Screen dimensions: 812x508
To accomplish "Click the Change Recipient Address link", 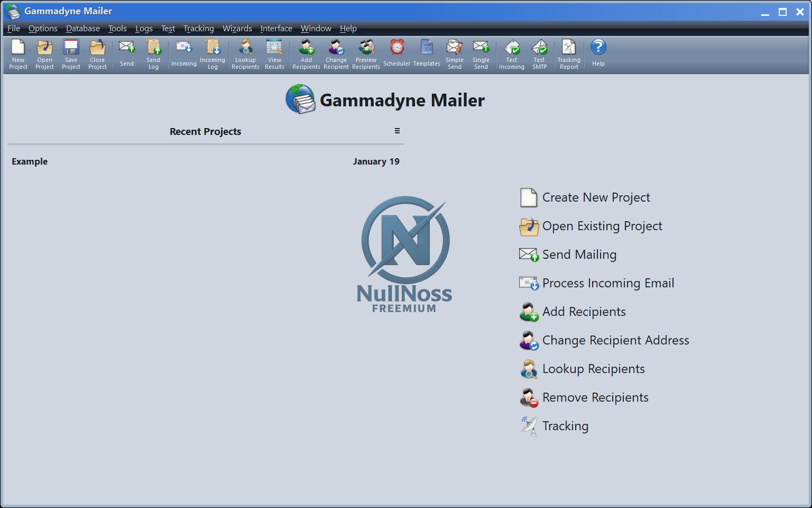I will click(615, 340).
